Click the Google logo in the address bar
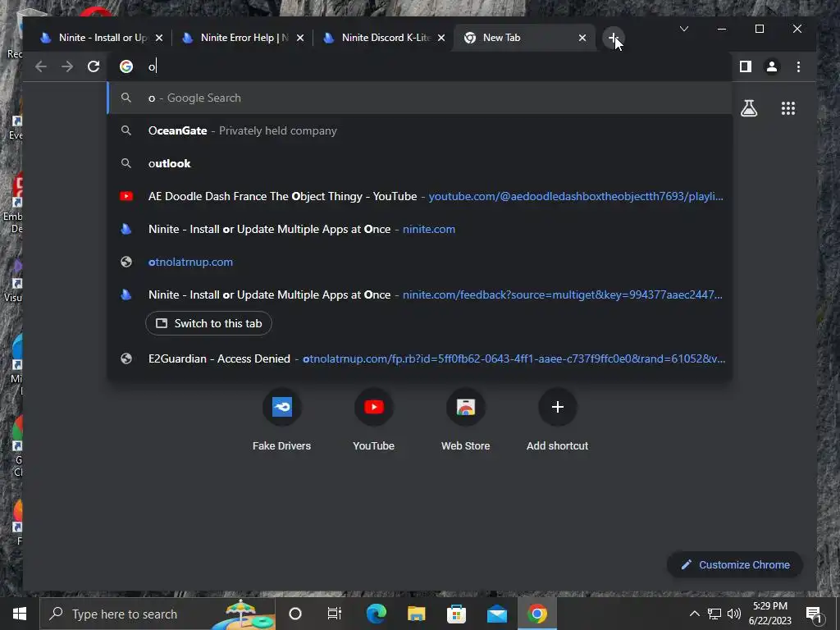840x630 pixels. [x=126, y=66]
